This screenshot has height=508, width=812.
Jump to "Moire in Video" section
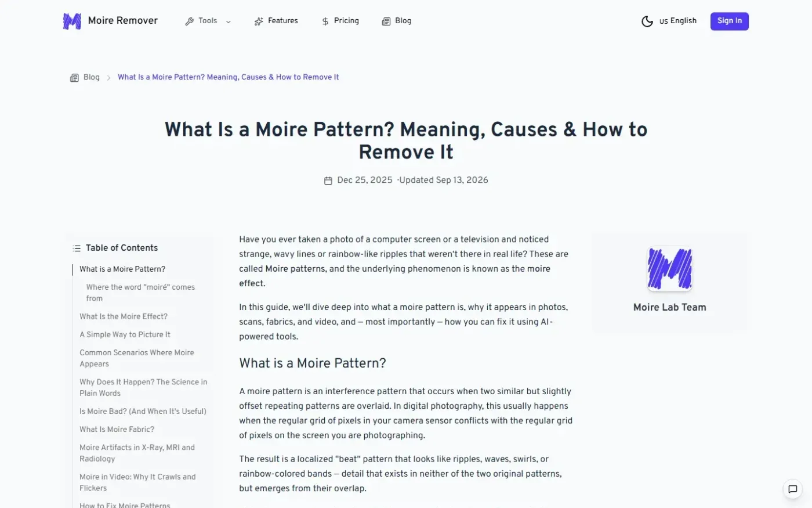click(137, 483)
